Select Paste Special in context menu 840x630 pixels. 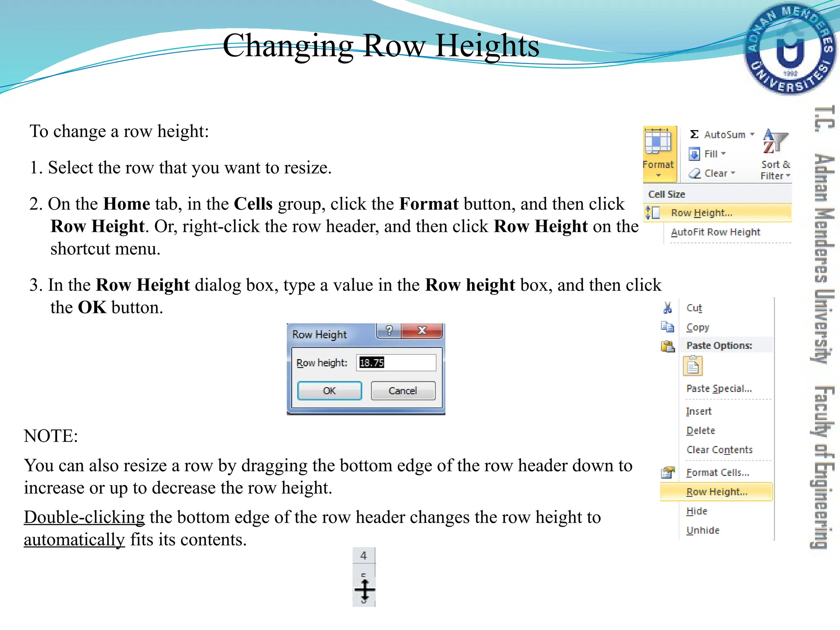point(719,388)
